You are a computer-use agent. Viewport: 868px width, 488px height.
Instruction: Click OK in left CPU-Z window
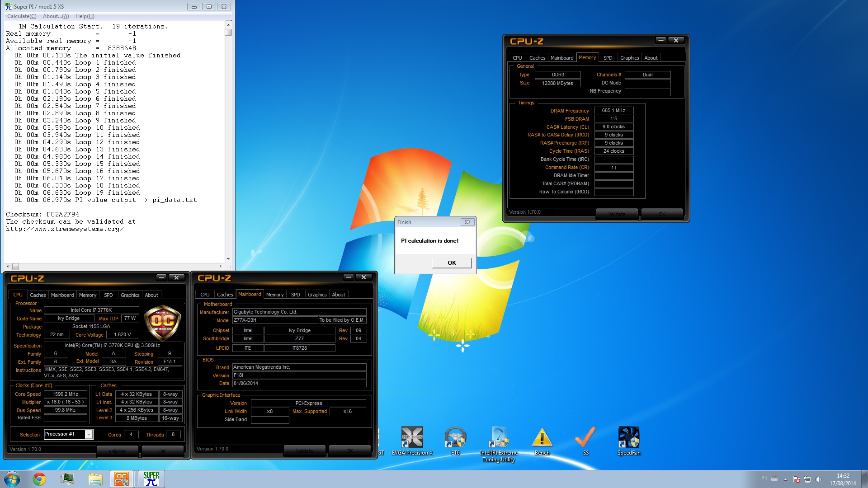(x=163, y=450)
